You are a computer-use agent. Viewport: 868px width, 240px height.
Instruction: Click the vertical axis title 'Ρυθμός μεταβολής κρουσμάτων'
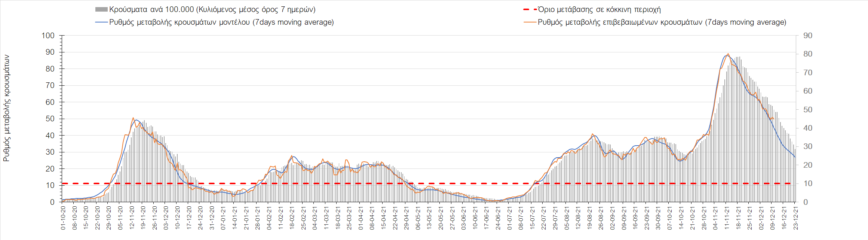click(6, 108)
